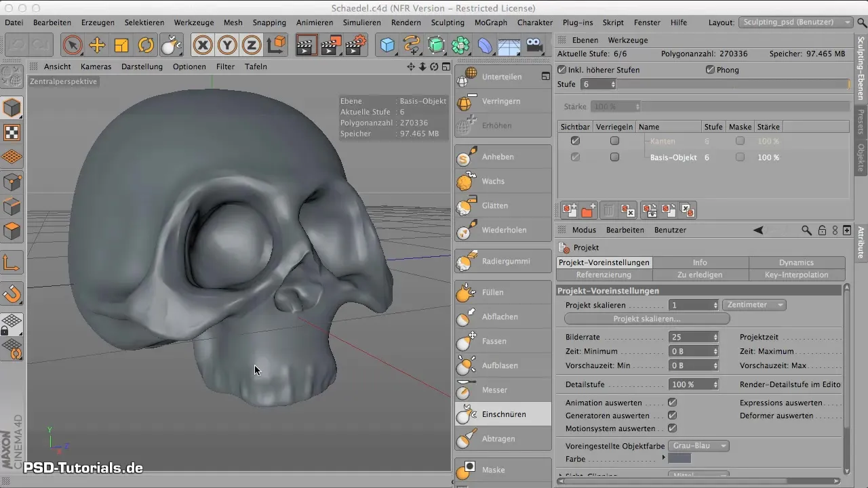Choose the Anheben sculpt brush
This screenshot has width=868, height=488.
(503, 157)
